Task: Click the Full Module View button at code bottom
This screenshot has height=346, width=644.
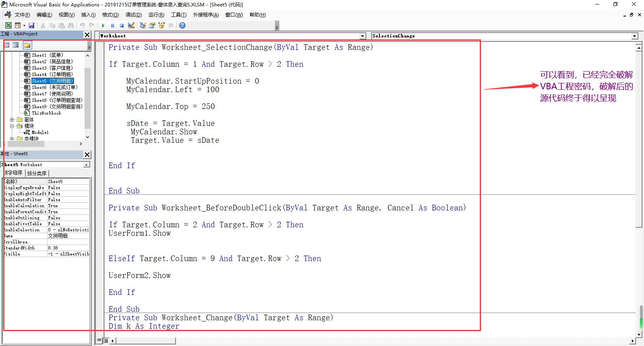Action: (x=106, y=341)
